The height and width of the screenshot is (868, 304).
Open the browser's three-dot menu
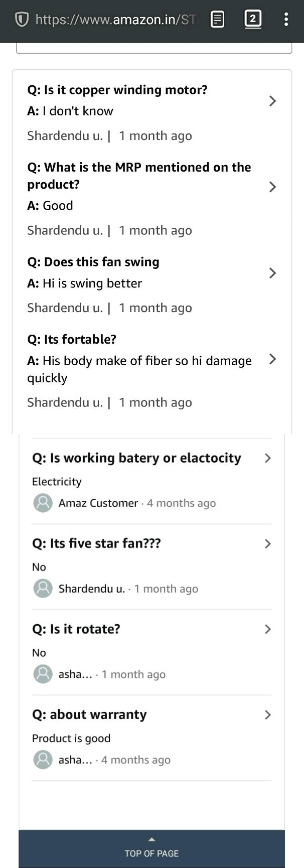pyautogui.click(x=286, y=20)
